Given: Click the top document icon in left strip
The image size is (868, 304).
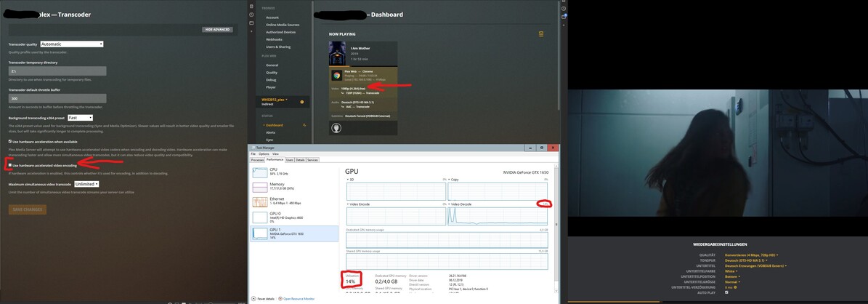Looking at the screenshot, I should tap(251, 6).
